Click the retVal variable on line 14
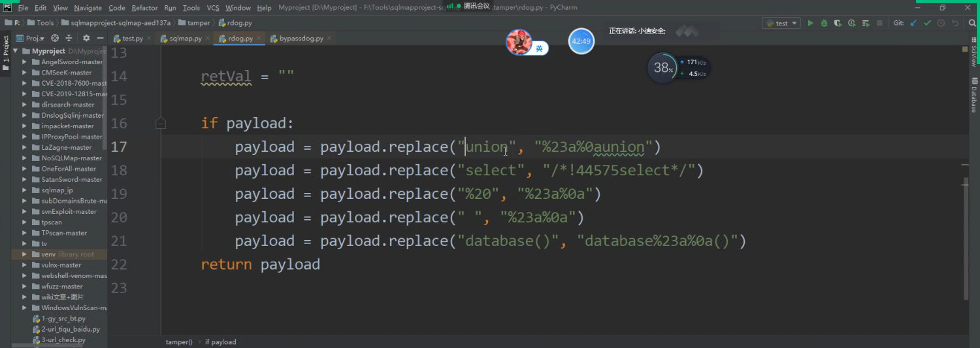Image resolution: width=980 pixels, height=348 pixels. [x=226, y=76]
